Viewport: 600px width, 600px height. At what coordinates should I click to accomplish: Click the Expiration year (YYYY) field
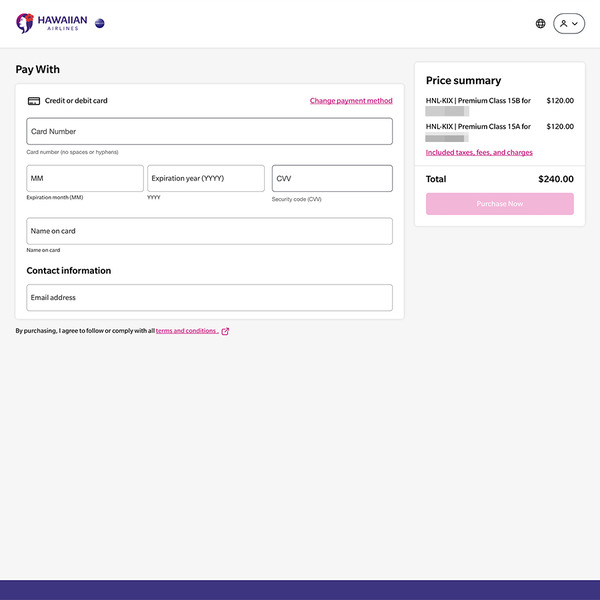coord(206,178)
